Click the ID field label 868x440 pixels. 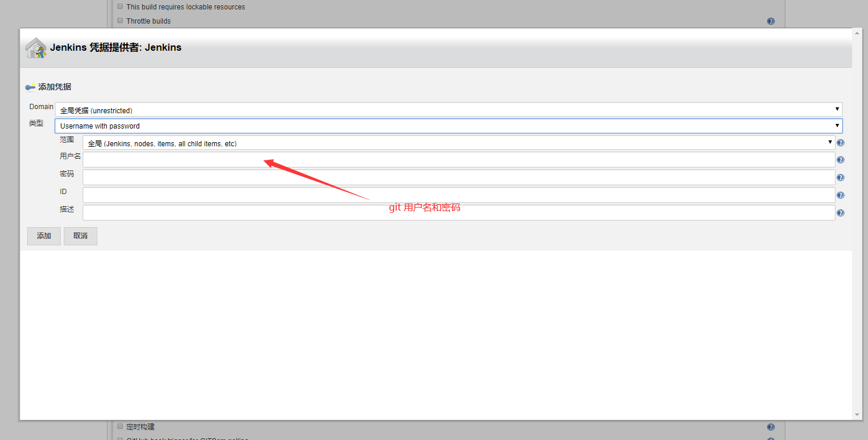click(63, 192)
